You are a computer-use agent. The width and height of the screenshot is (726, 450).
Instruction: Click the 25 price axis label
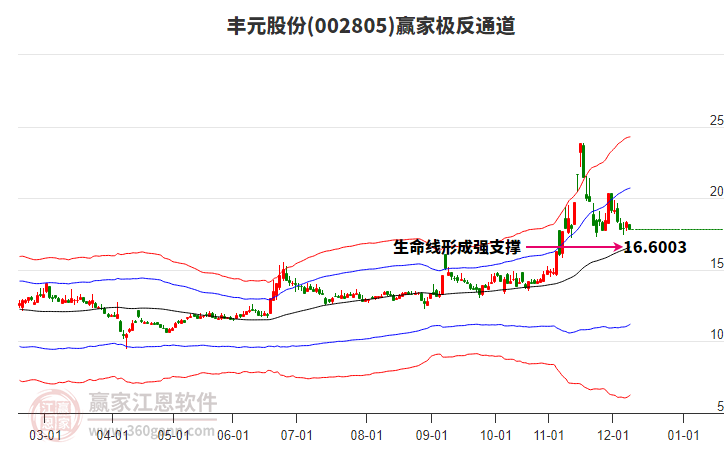[717, 121]
